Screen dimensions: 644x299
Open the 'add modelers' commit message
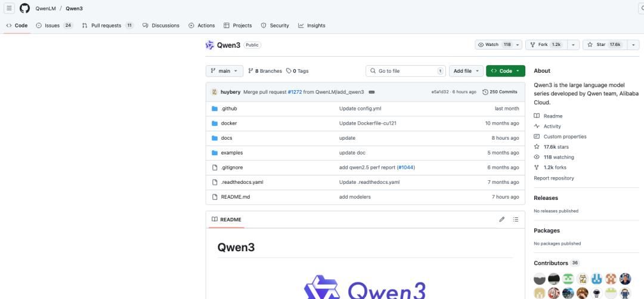click(355, 197)
